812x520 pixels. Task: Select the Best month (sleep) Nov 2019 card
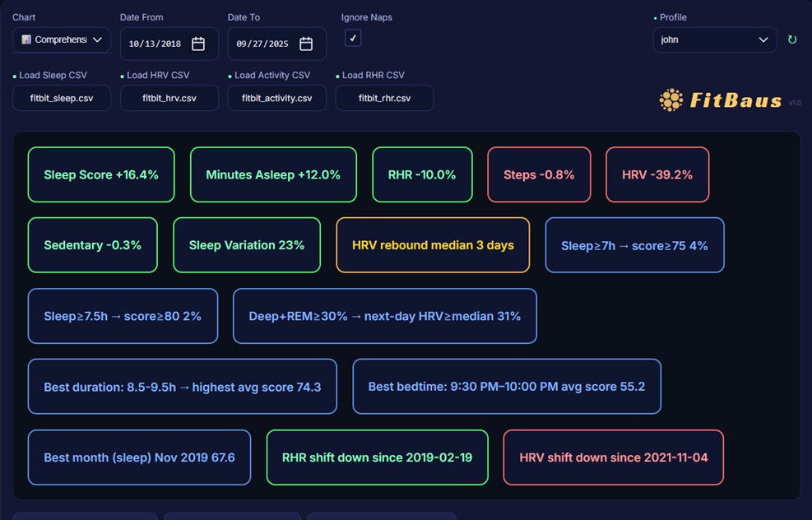[x=139, y=457]
